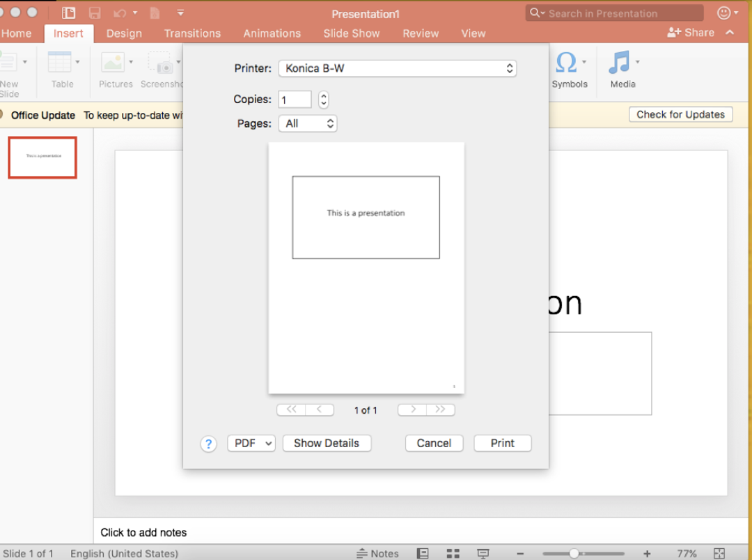Screen dimensions: 752x560
Task: Switch to the Design tab
Action: [124, 33]
